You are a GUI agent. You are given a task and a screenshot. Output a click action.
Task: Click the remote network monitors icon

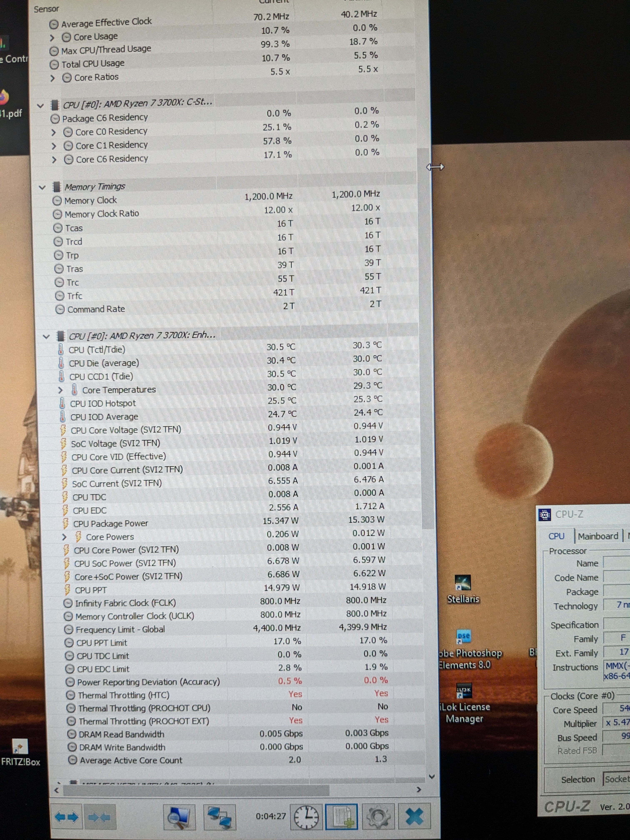[220, 817]
